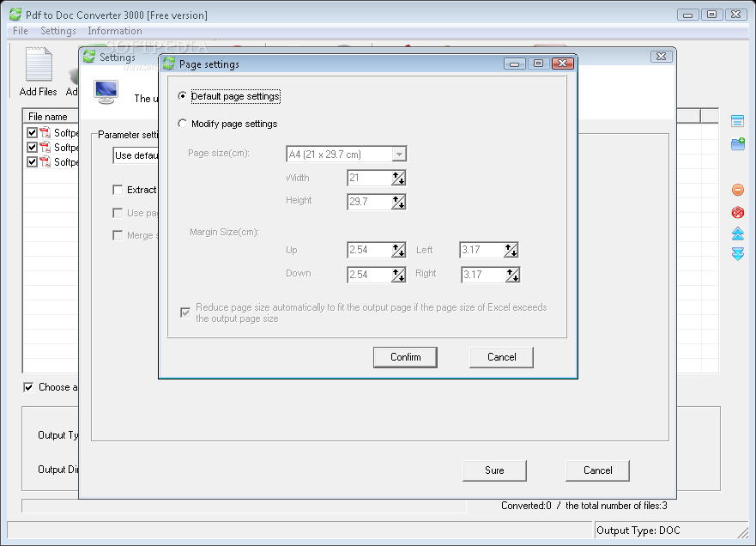
Task: Toggle the 'Choose a...' checkbox in main window
Action: point(28,387)
